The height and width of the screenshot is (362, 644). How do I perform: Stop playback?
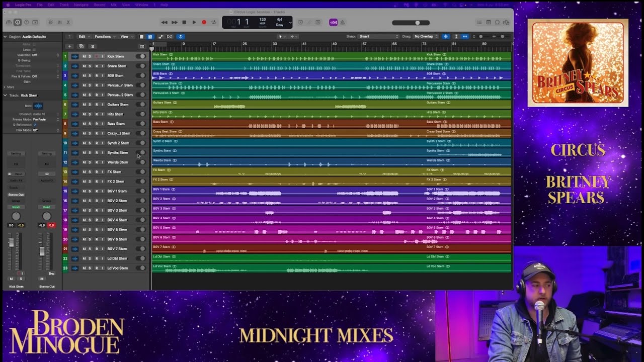pyautogui.click(x=184, y=22)
